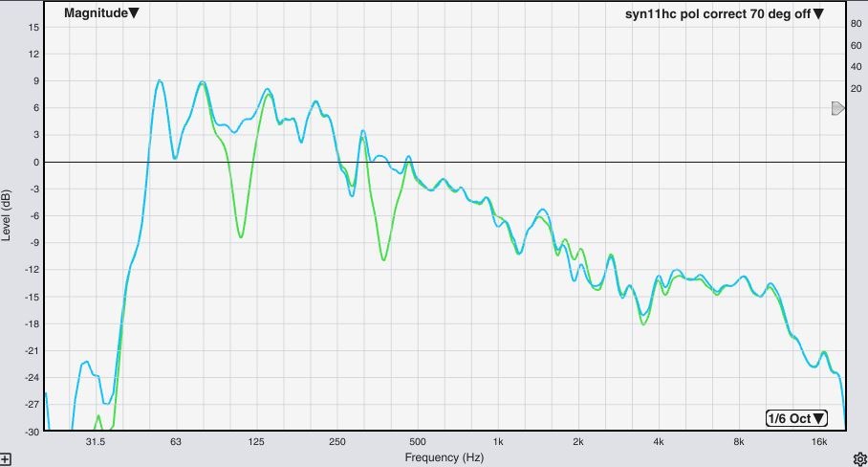Open the Magnitude graph type dropdown
Image resolution: width=868 pixels, height=467 pixels.
[101, 13]
